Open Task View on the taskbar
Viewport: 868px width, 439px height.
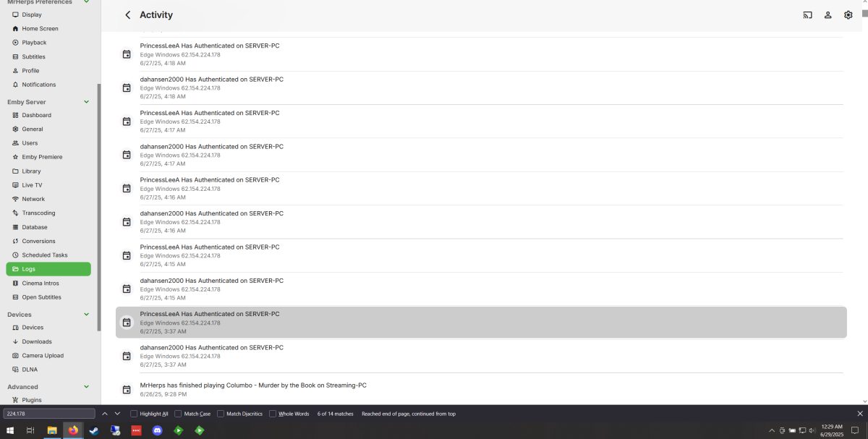pyautogui.click(x=30, y=430)
